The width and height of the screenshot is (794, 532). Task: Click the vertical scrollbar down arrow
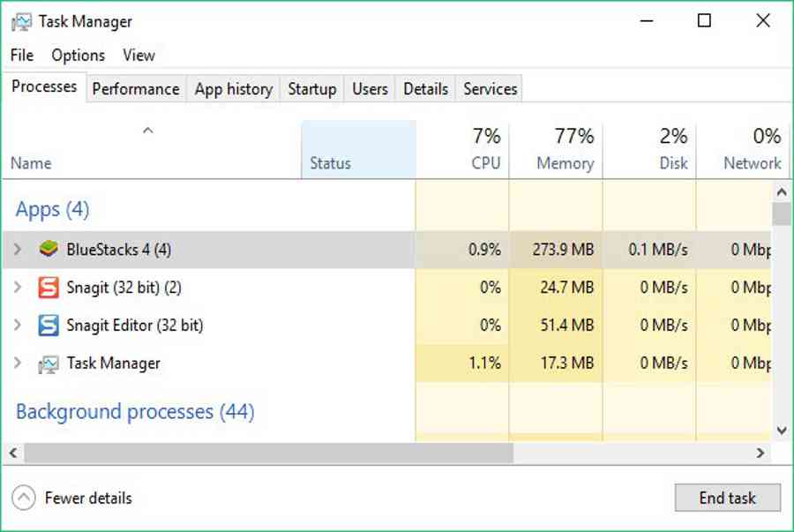(782, 431)
